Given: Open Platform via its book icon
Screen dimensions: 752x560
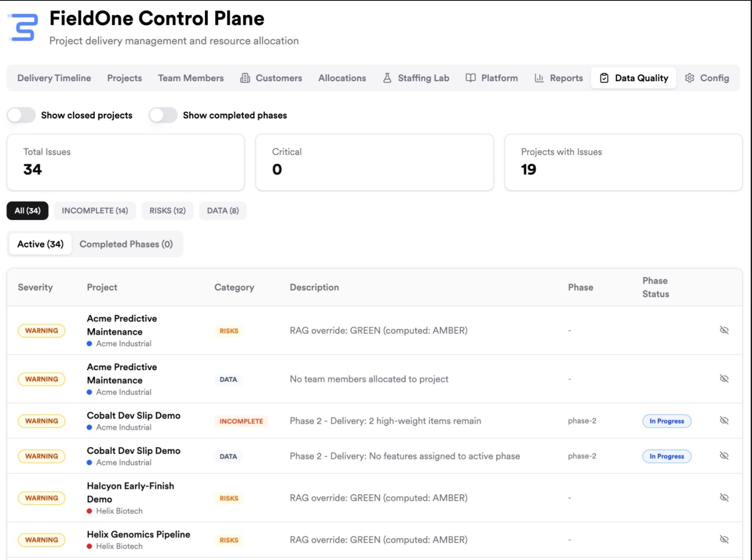Looking at the screenshot, I should 470,78.
